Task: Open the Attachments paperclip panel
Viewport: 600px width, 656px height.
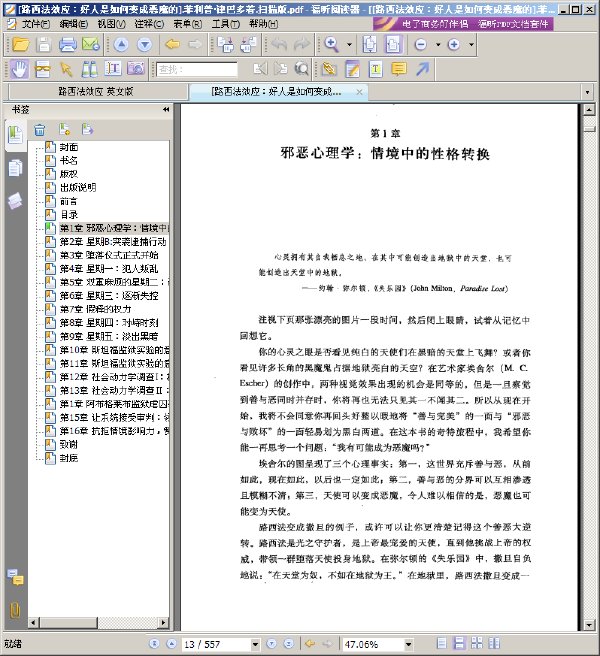Action: 15,610
